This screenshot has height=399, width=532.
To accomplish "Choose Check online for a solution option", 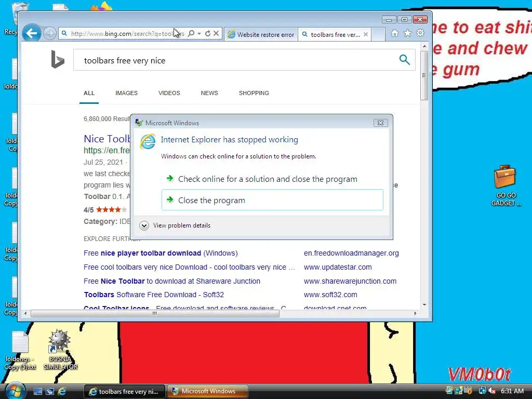I will (272, 179).
